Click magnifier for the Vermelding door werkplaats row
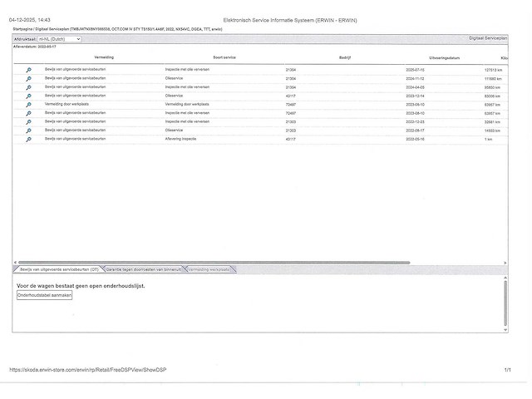 28,105
